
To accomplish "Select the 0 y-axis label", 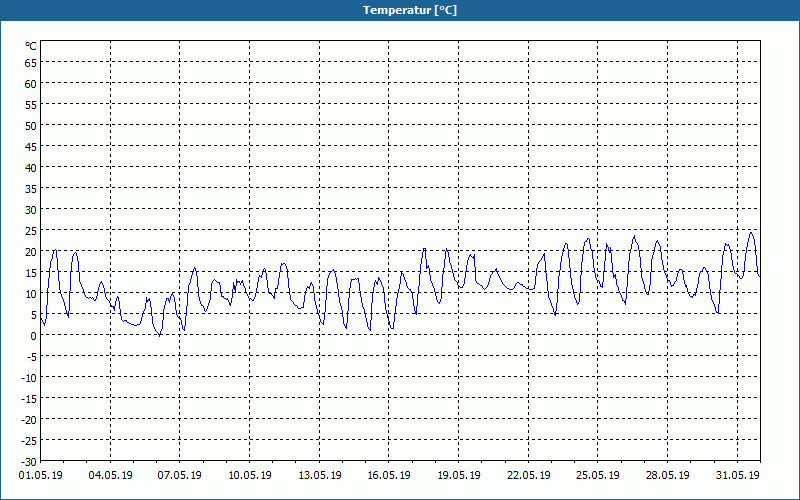I will (34, 336).
